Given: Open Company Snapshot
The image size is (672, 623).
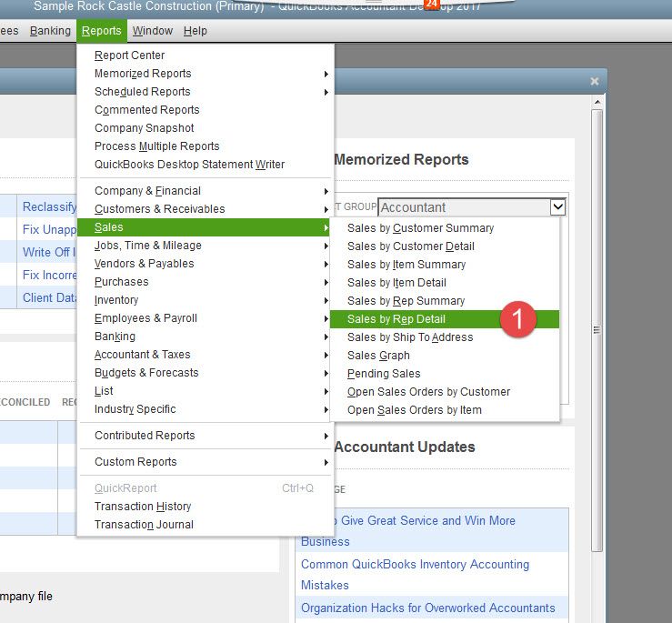Looking at the screenshot, I should (205, 127).
